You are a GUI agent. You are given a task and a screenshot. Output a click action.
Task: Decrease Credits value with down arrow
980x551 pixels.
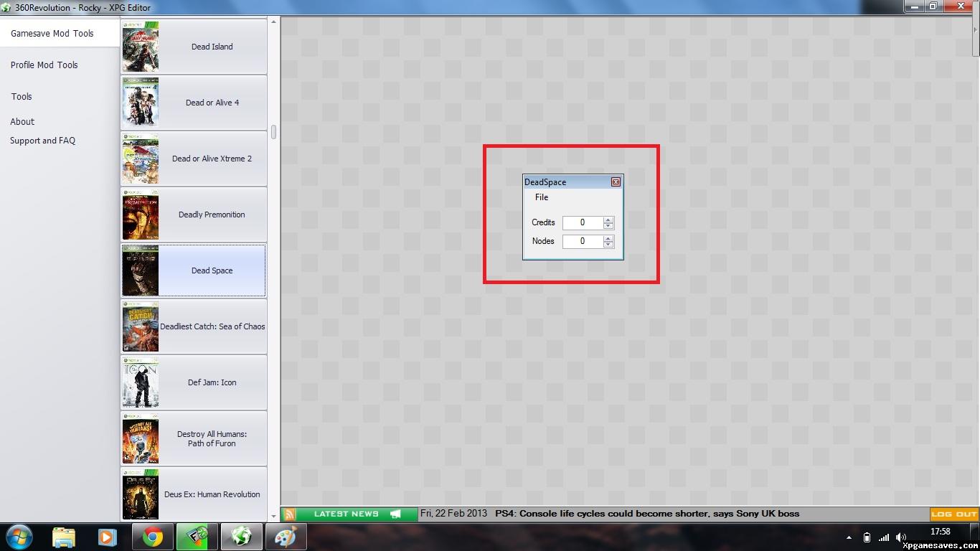(x=608, y=226)
